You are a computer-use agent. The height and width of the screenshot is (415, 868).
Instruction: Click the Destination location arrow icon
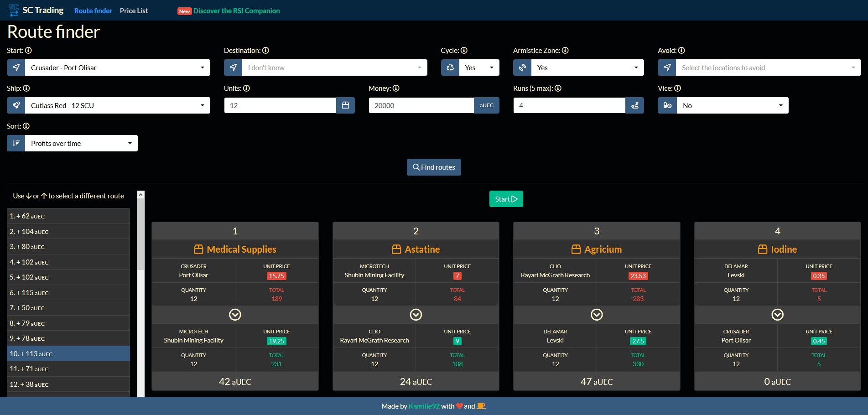233,67
